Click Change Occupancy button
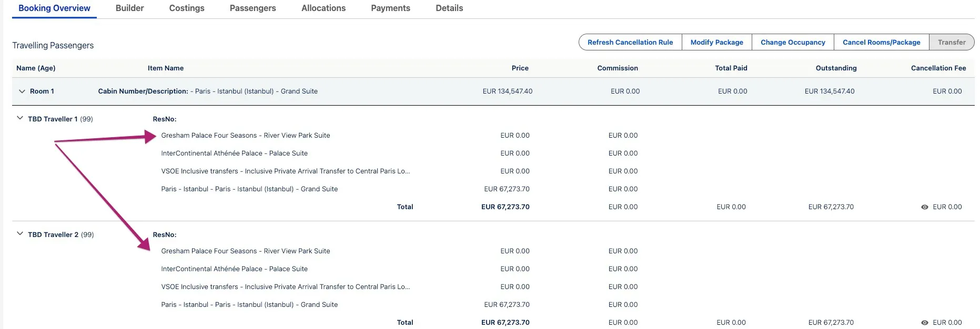 click(x=793, y=43)
